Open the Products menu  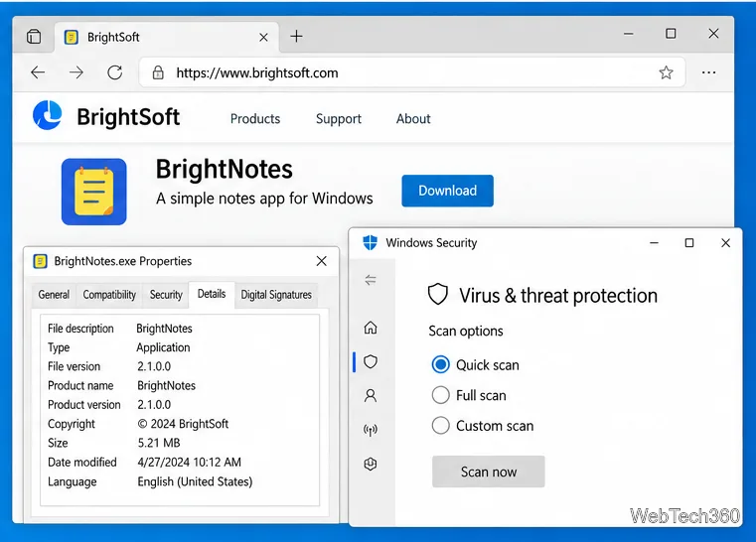255,118
